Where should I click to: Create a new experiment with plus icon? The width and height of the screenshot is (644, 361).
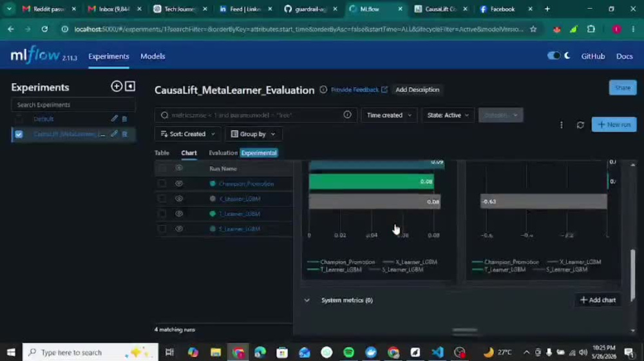click(116, 86)
